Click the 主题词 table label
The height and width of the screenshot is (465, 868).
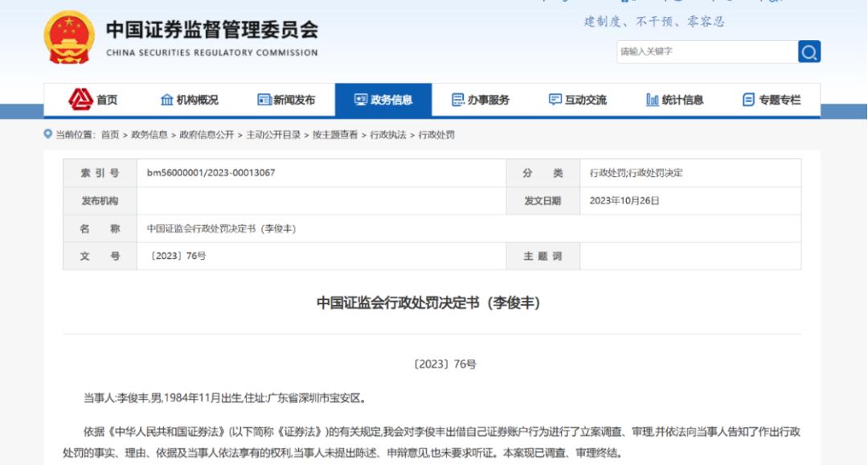pyautogui.click(x=542, y=256)
